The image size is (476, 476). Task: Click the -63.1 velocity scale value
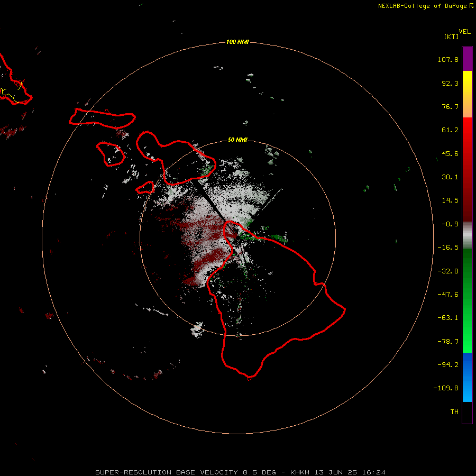click(448, 318)
